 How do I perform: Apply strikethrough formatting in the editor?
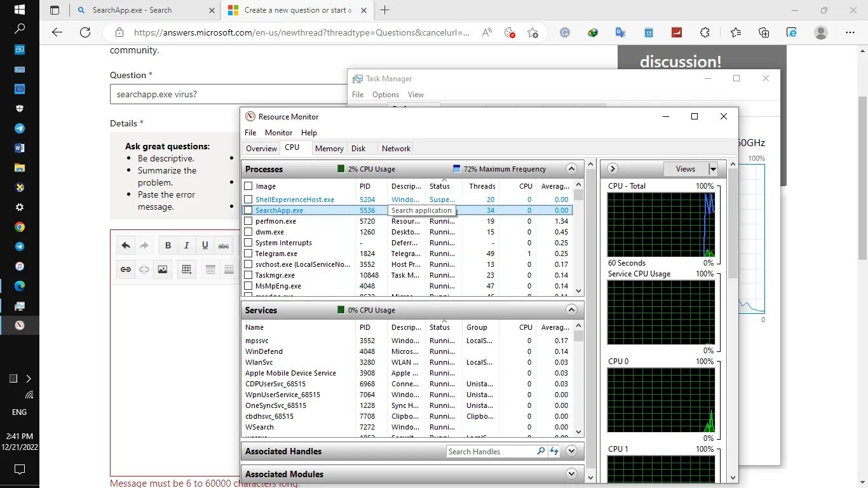(223, 245)
